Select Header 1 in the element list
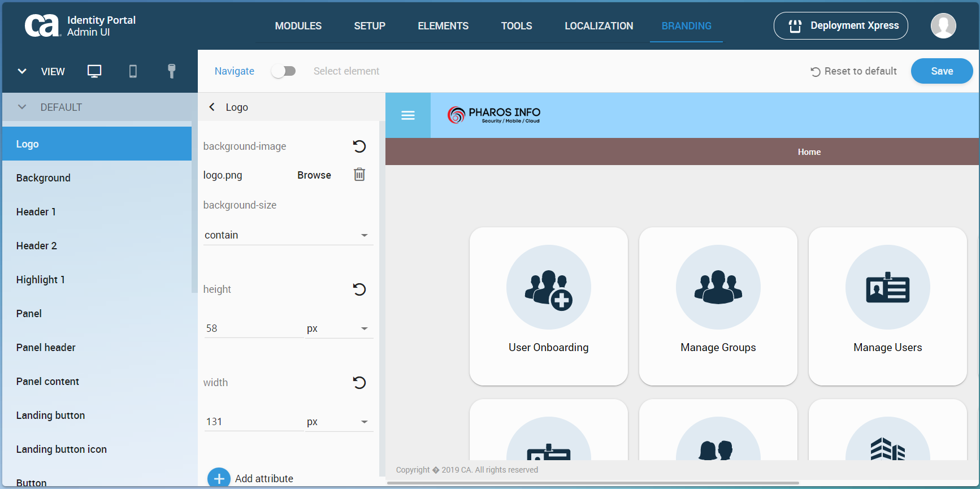Image resolution: width=980 pixels, height=489 pixels. [97, 211]
